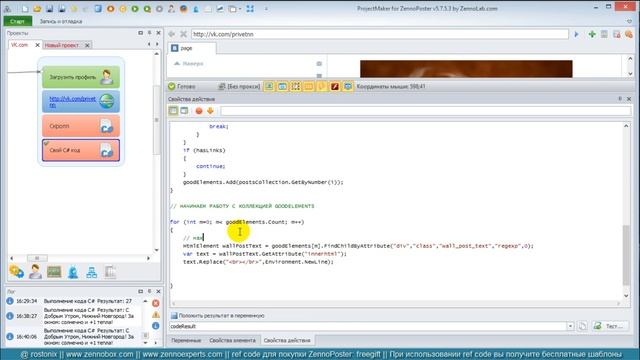Screen dimensions: 640x360
Task: Click the toolbar overflow dropdown arrow
Action: [266, 9]
